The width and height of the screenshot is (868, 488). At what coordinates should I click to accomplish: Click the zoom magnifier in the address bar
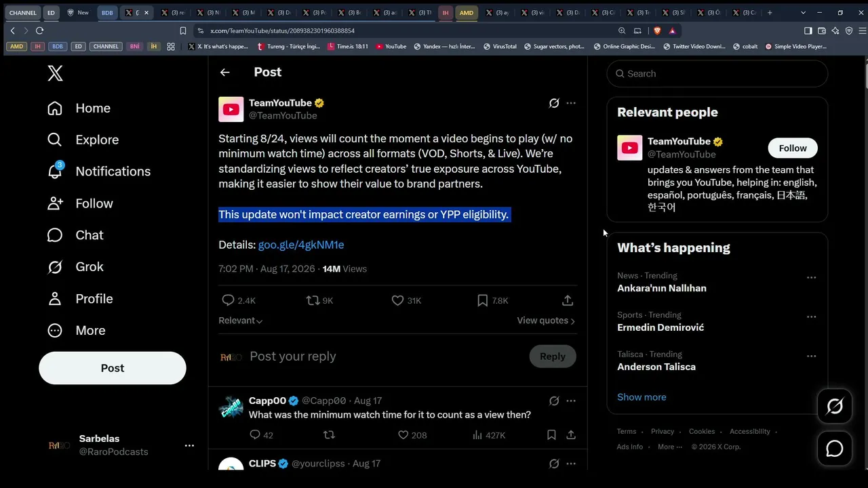(622, 30)
